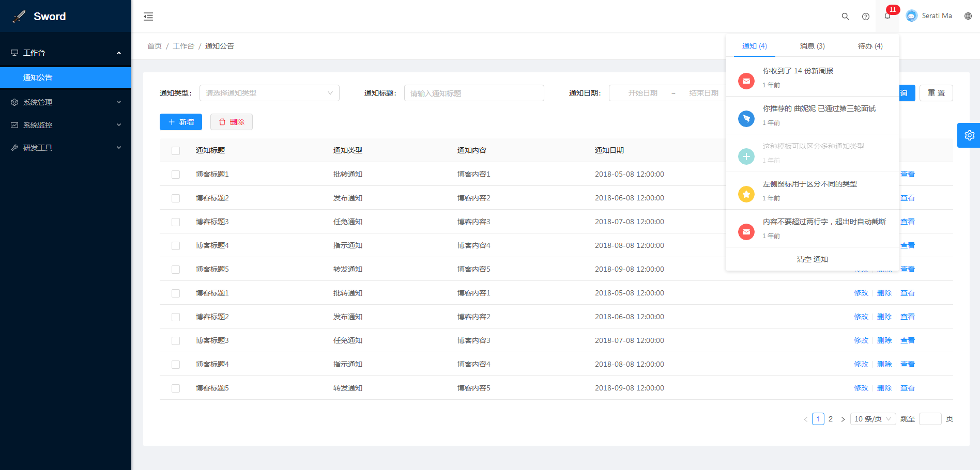
Task: Open the search icon in the header
Action: click(845, 17)
